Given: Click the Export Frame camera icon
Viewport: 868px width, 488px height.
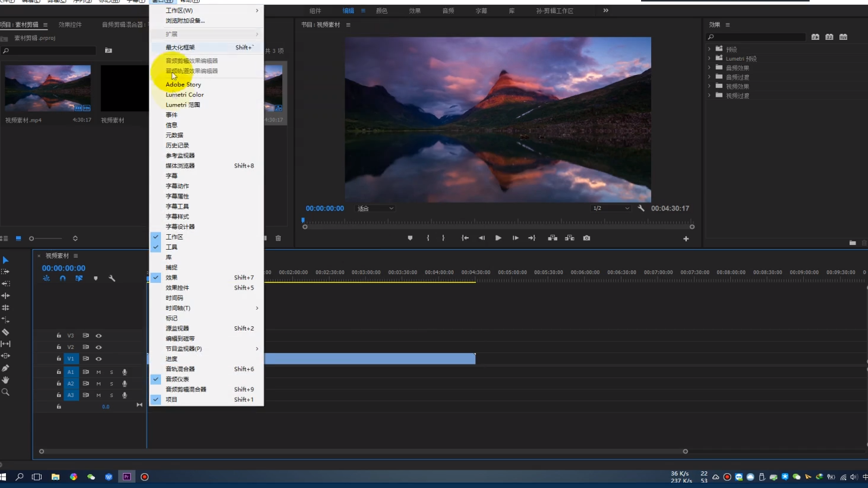Looking at the screenshot, I should click(x=586, y=238).
